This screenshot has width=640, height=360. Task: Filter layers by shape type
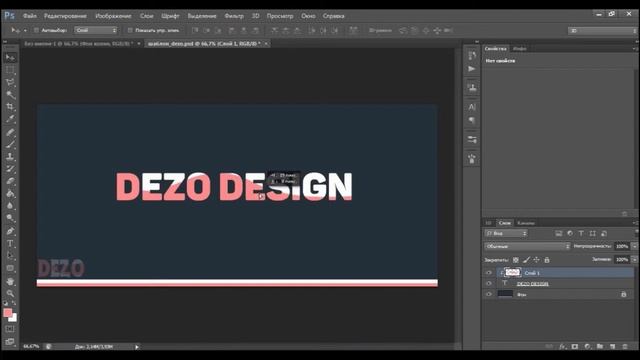(593, 233)
